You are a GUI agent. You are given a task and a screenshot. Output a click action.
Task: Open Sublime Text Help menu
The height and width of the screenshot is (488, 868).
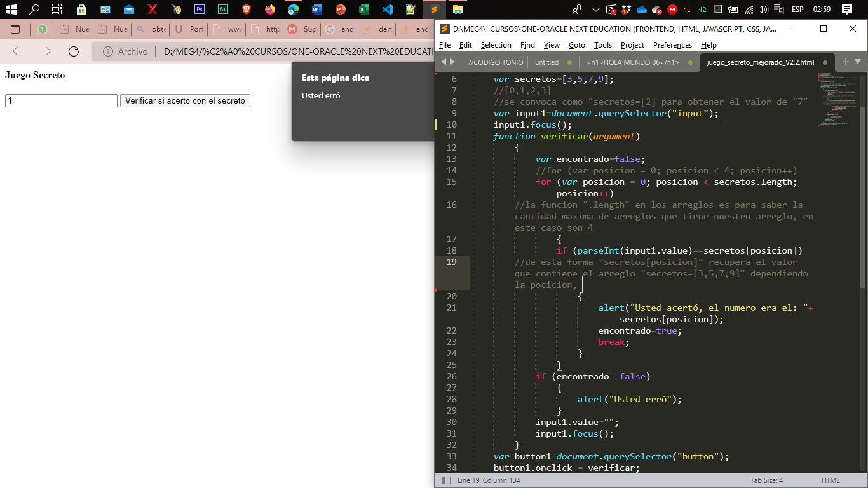click(x=709, y=45)
